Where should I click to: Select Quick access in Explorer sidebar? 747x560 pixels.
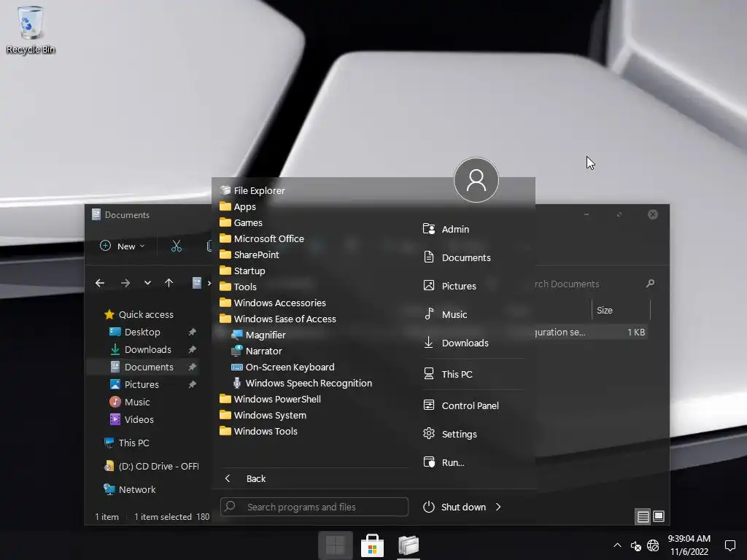139,315
